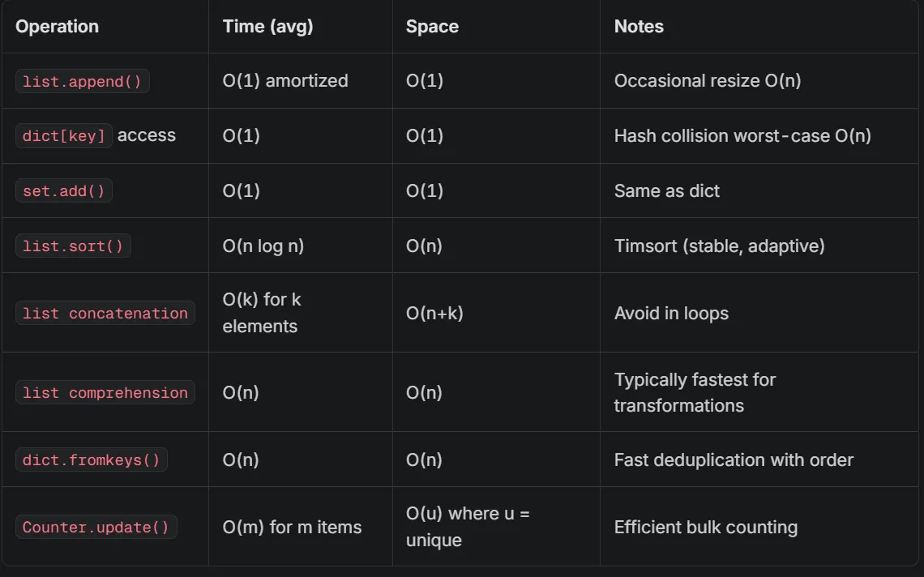Click the 'Efficient bulk counting' note
924x577 pixels.
click(x=706, y=527)
